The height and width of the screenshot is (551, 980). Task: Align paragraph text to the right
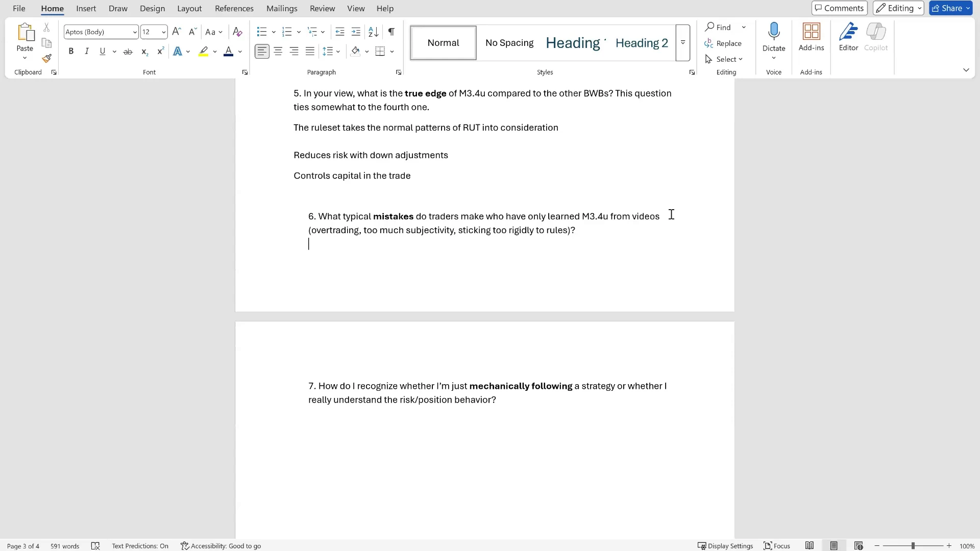[x=294, y=52]
